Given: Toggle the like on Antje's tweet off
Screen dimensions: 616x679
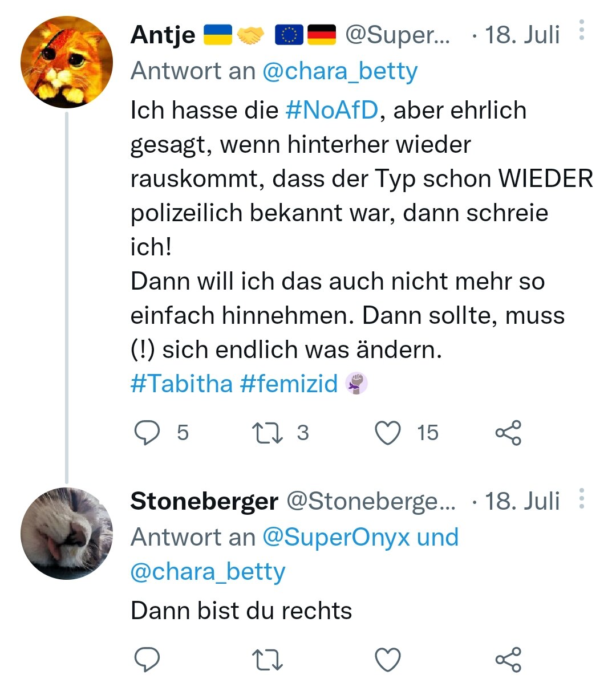Looking at the screenshot, I should tap(387, 433).
